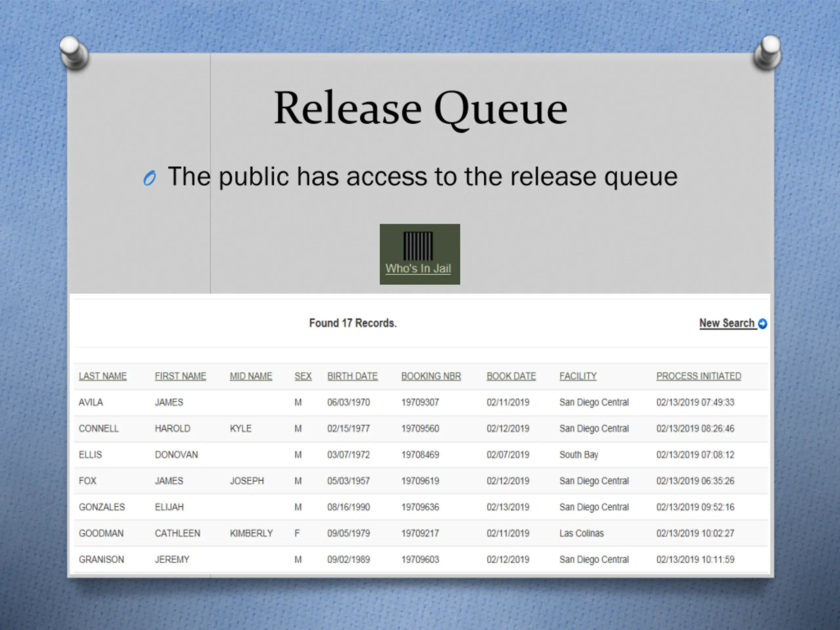This screenshot has width=840, height=630.
Task: Click birth date 09/02/1989
Action: click(x=348, y=560)
